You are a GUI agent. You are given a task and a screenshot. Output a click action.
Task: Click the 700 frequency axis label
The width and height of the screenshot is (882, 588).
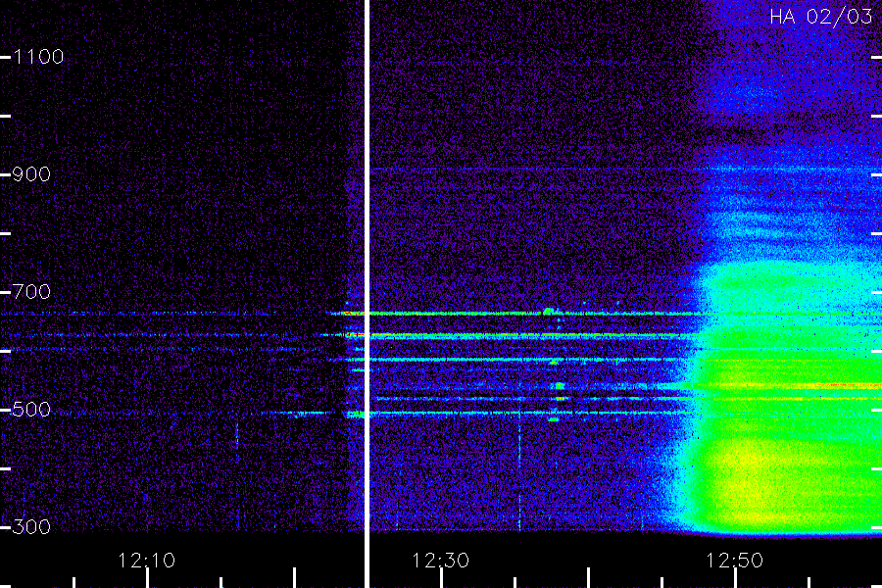pos(32,292)
